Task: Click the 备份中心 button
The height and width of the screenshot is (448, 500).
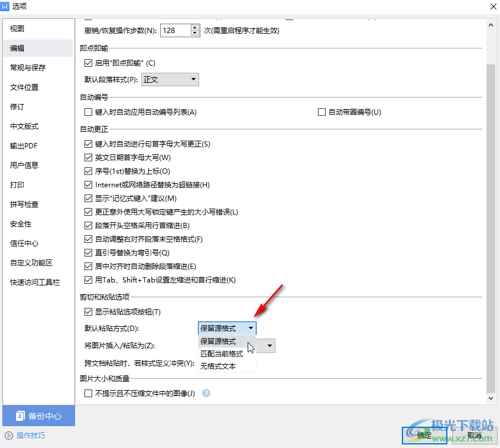Action: [x=38, y=416]
